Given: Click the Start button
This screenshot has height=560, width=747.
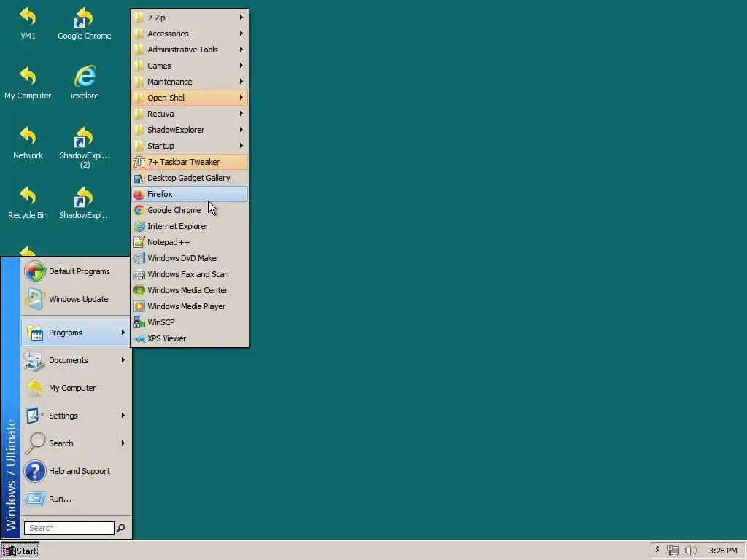Looking at the screenshot, I should (x=20, y=551).
